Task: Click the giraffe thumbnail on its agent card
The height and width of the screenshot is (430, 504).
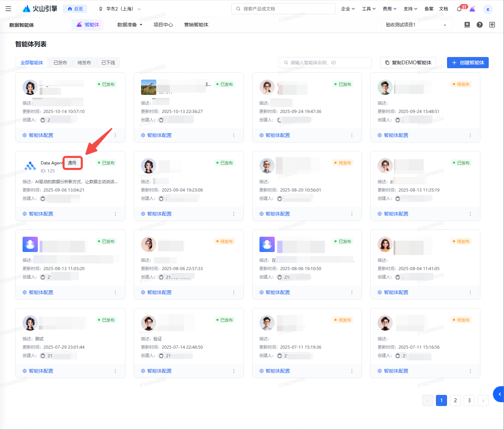Action: tap(149, 87)
